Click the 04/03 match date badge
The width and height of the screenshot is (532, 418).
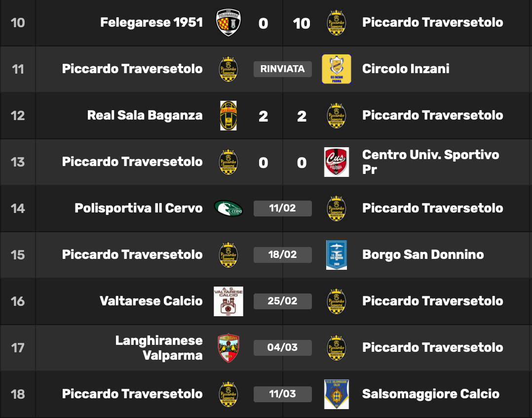tap(283, 348)
